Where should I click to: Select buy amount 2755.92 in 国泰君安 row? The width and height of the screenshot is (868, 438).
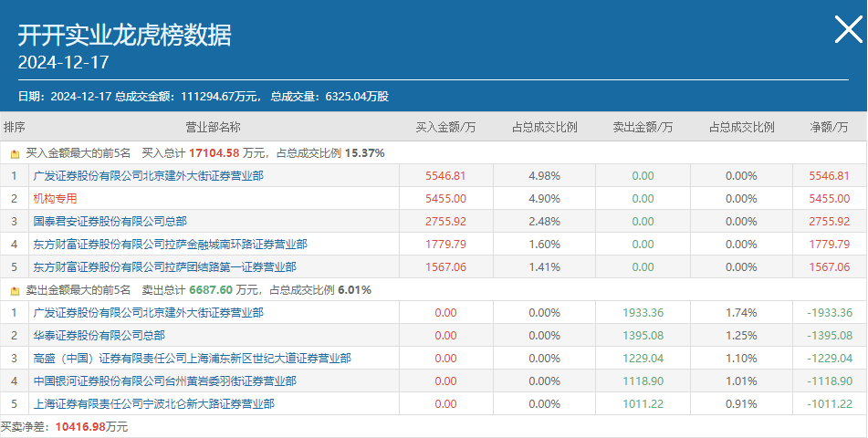click(445, 222)
